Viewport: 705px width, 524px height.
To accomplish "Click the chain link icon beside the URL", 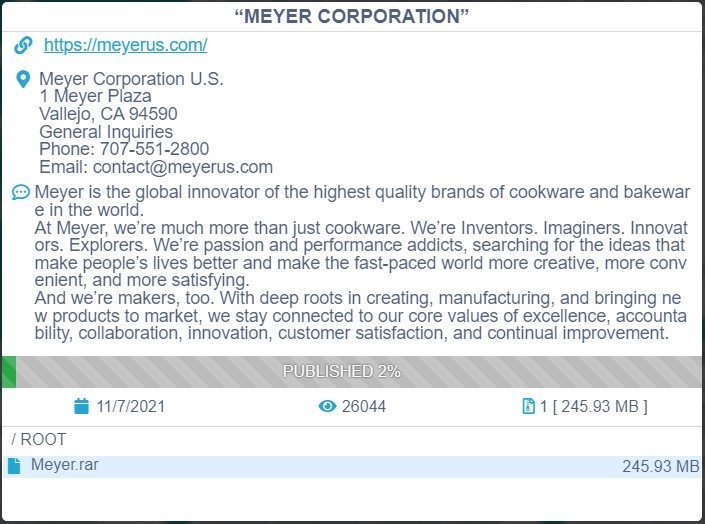I will (23, 46).
